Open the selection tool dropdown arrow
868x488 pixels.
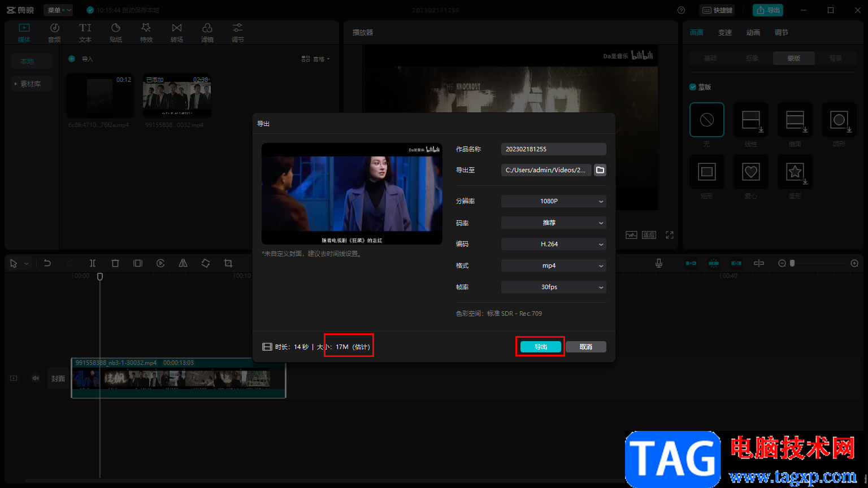coord(27,264)
